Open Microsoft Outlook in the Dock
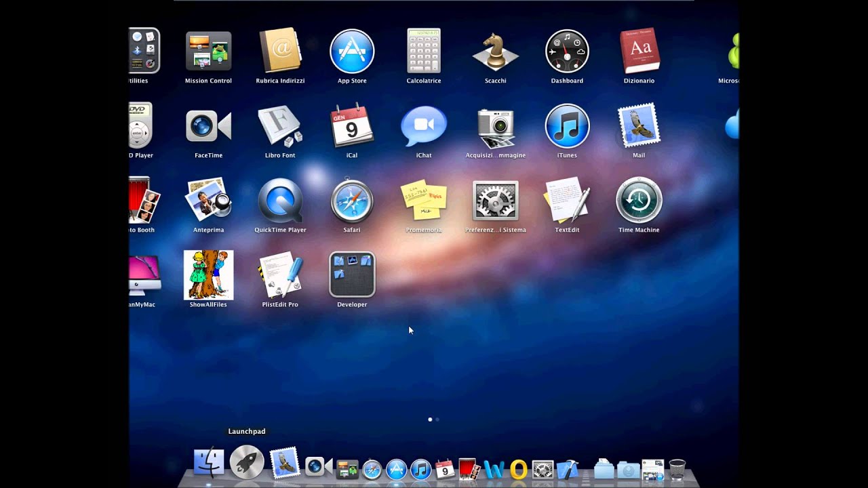Screen dimensions: 868x488 coord(519,469)
